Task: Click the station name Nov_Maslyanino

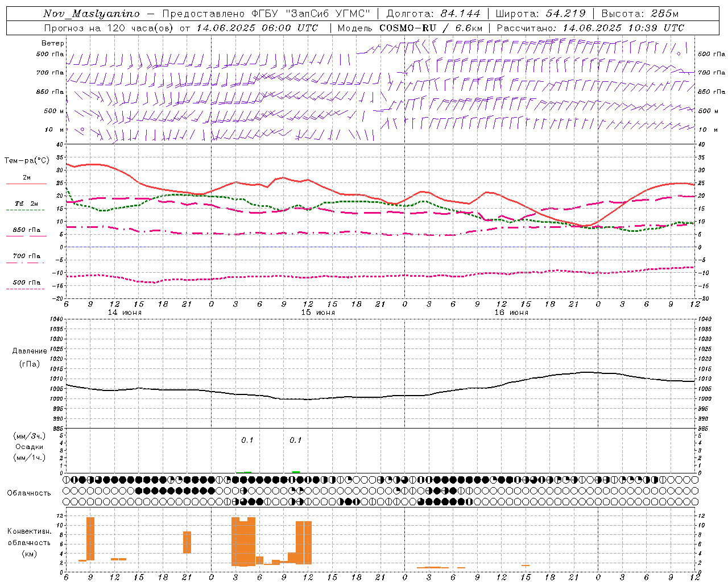Action: point(91,14)
